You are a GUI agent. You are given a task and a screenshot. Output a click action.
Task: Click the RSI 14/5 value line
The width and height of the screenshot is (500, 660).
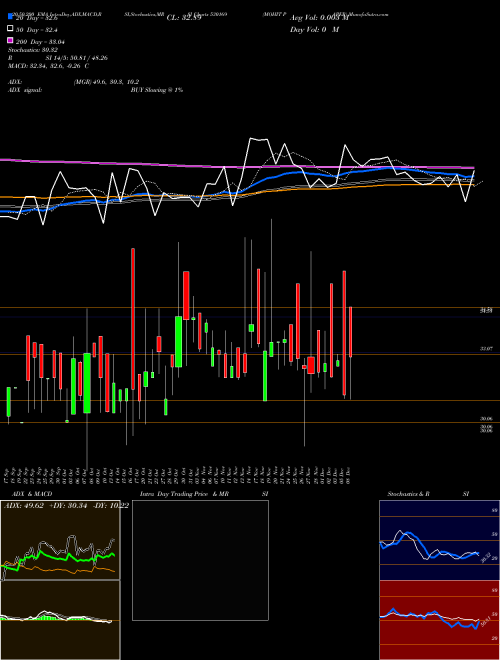[x=58, y=58]
